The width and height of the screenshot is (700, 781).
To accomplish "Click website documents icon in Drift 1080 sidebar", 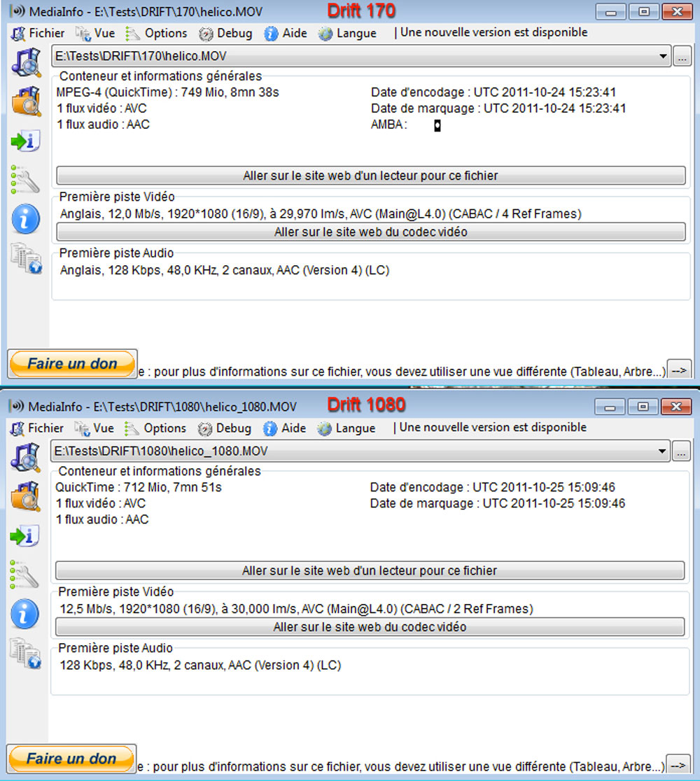I will [x=25, y=653].
